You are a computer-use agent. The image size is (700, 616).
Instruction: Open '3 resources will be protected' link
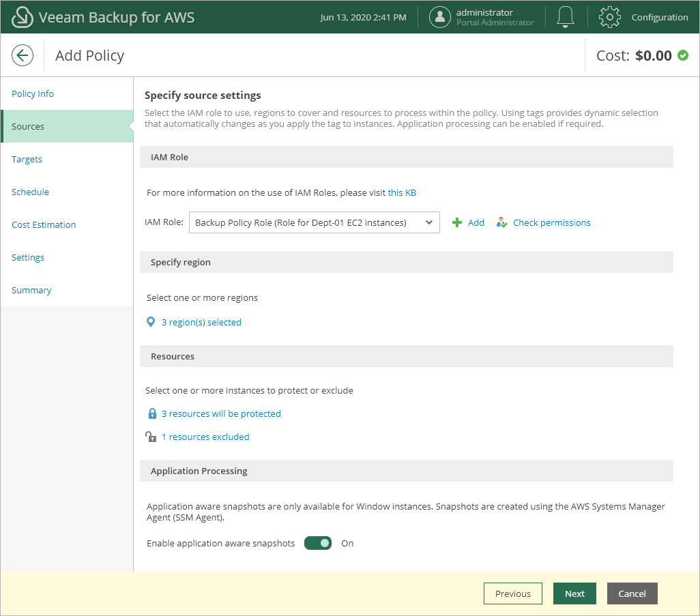click(221, 413)
